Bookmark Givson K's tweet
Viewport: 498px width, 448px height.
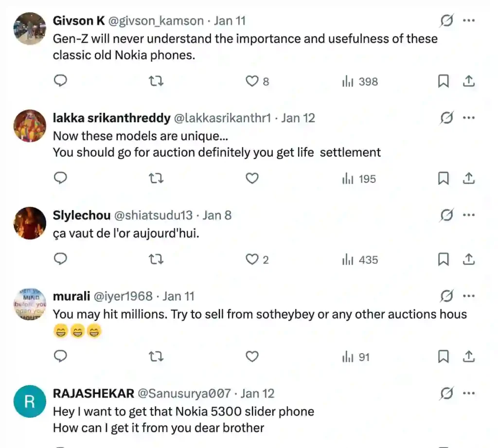[443, 81]
